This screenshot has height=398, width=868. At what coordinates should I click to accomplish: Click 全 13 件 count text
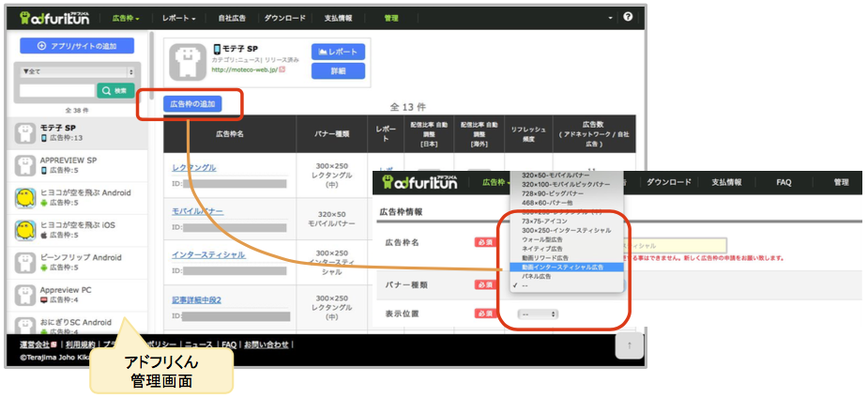408,107
